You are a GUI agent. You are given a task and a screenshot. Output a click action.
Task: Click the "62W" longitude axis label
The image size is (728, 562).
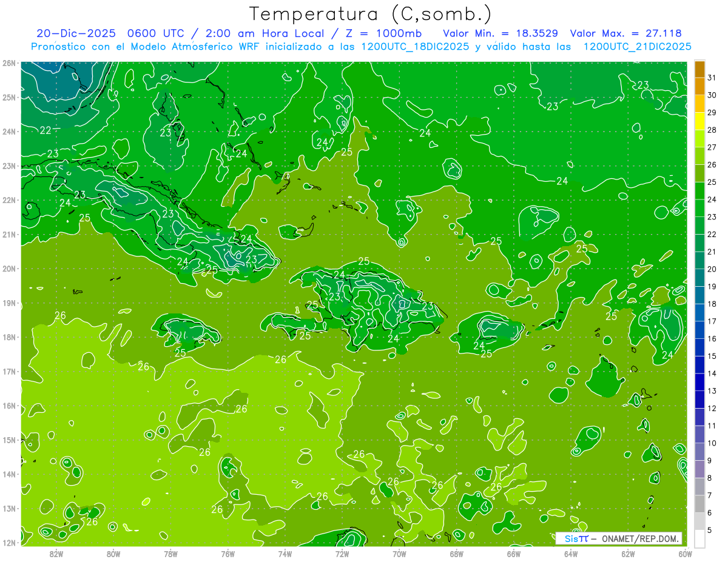click(x=628, y=554)
